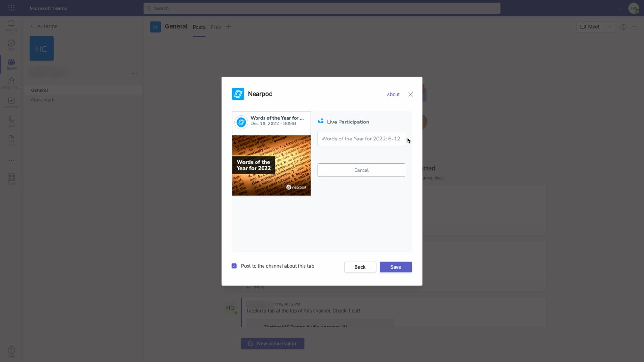Click the Back button
The width and height of the screenshot is (644, 362).
(360, 267)
